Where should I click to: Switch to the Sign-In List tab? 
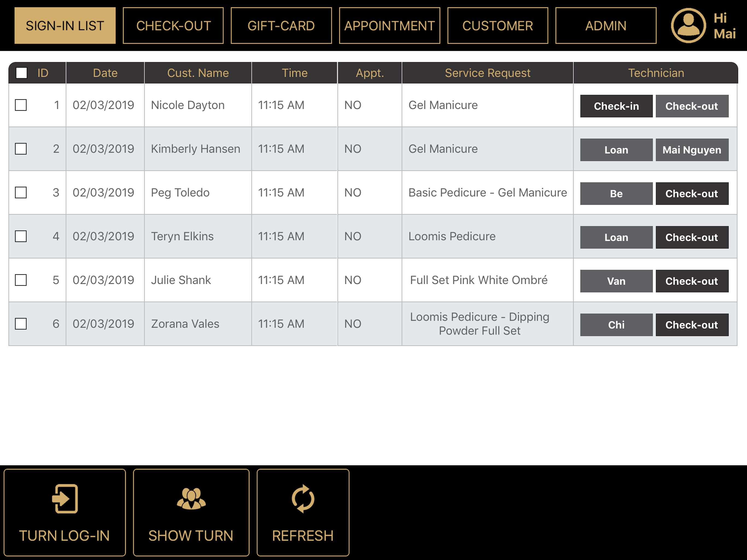[65, 26]
